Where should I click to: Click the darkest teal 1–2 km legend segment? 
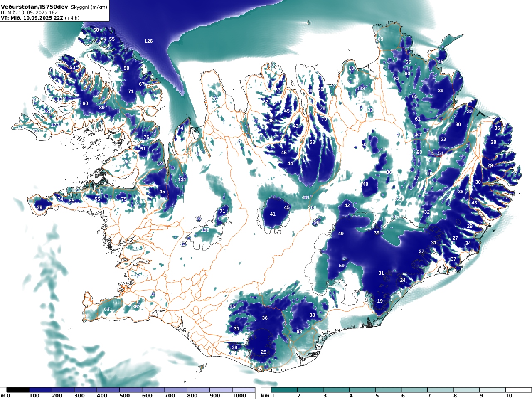click(284, 390)
